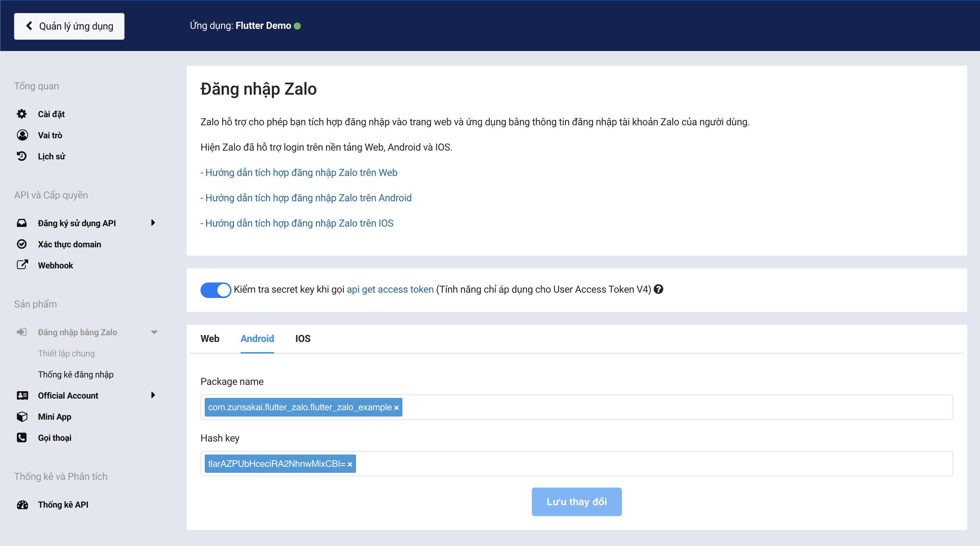Click inside the Hash key input field
The width and height of the screenshot is (980, 546).
point(647,463)
